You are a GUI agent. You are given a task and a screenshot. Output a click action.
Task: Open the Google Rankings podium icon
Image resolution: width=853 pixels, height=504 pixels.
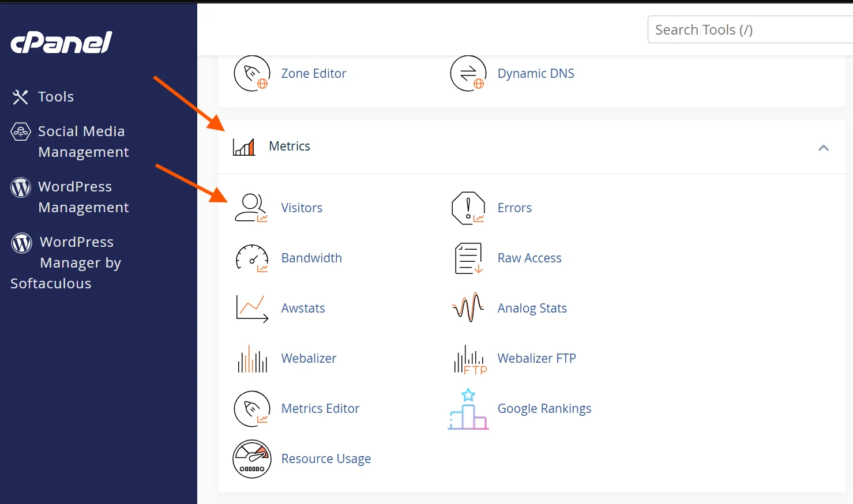(x=468, y=408)
